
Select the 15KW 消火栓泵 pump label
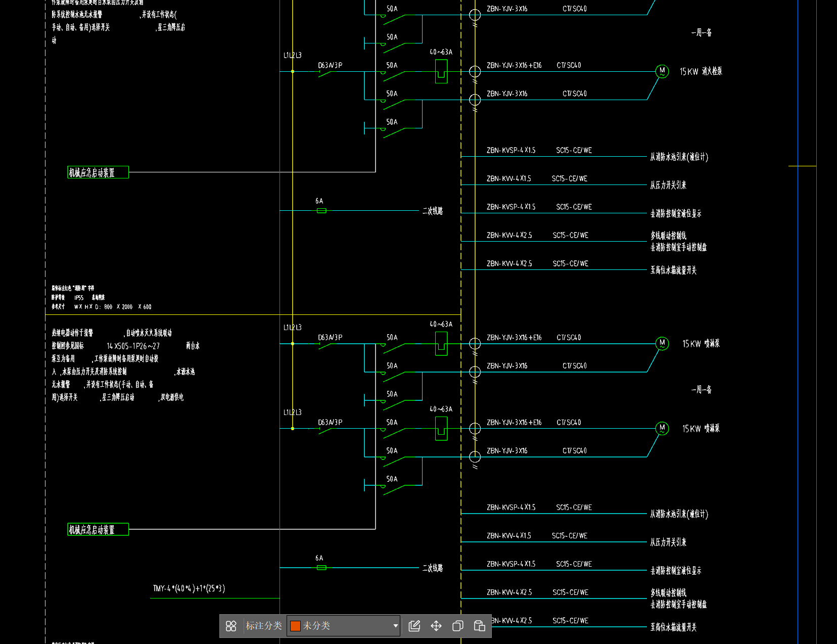click(x=701, y=72)
